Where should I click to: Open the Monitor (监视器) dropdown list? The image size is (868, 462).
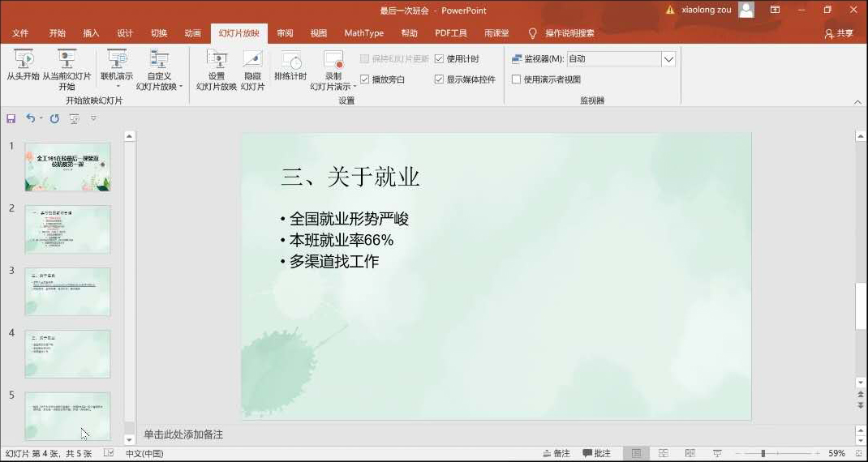pos(668,59)
